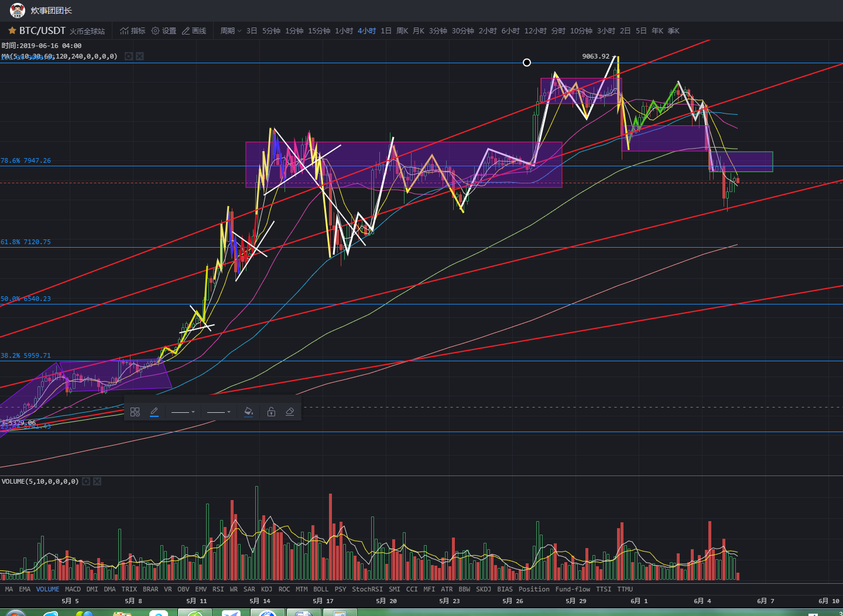
Task: Select the SKDJ indicator tab
Action: tap(484, 589)
